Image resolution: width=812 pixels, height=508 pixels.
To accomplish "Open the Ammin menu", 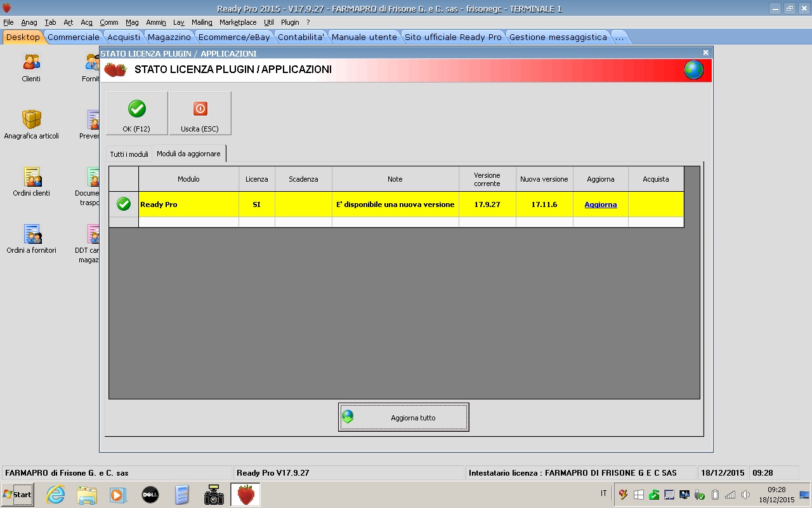I will [156, 22].
